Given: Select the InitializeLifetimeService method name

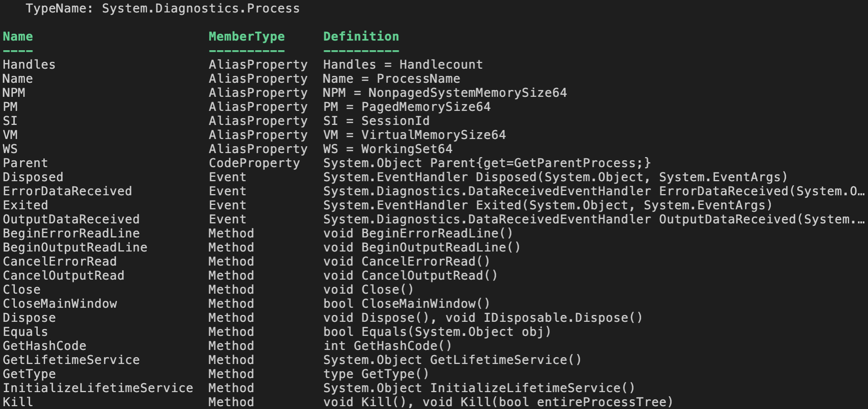Looking at the screenshot, I should coord(98,388).
